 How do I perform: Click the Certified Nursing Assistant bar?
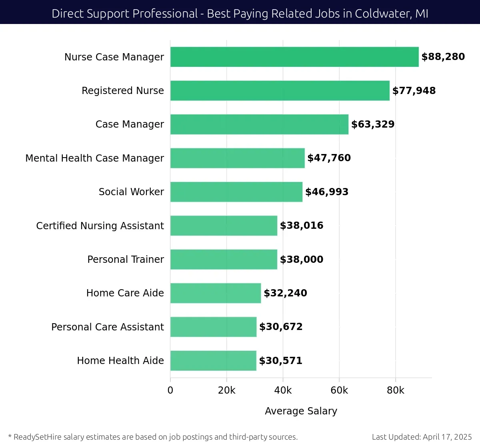(x=224, y=226)
